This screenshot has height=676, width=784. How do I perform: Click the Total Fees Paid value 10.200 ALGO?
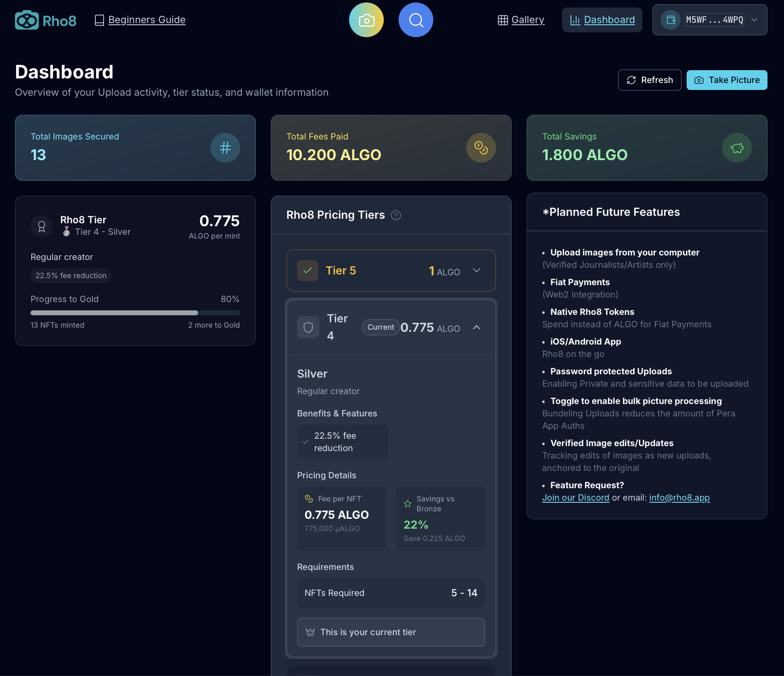(x=334, y=155)
